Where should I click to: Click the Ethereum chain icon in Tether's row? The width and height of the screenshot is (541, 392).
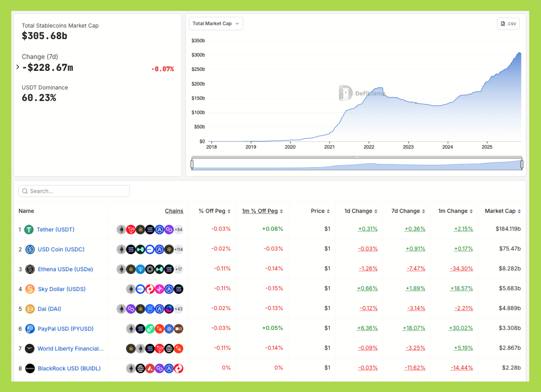(121, 229)
